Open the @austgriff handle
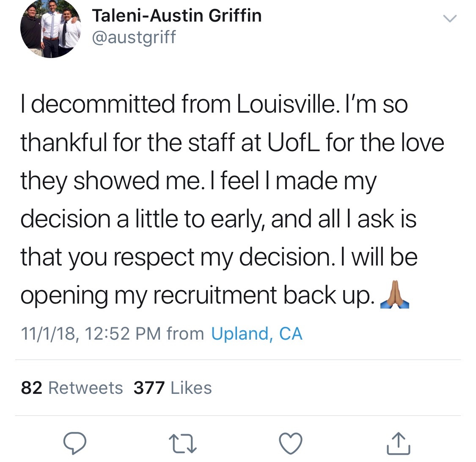The width and height of the screenshot is (476, 462). pos(134,38)
